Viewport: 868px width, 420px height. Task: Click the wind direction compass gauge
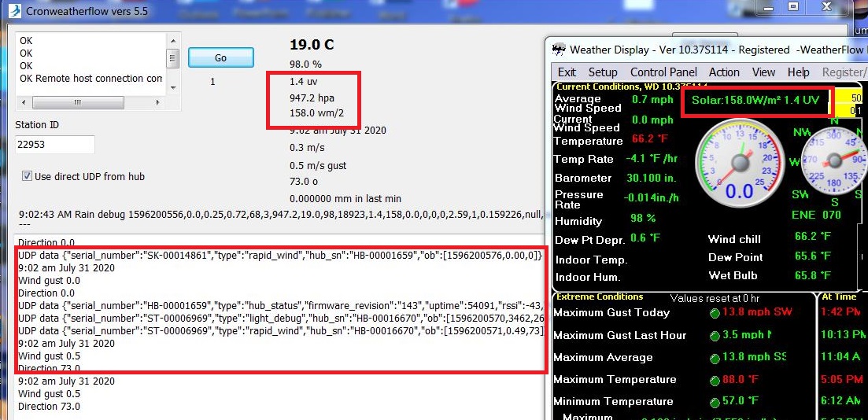point(834,160)
